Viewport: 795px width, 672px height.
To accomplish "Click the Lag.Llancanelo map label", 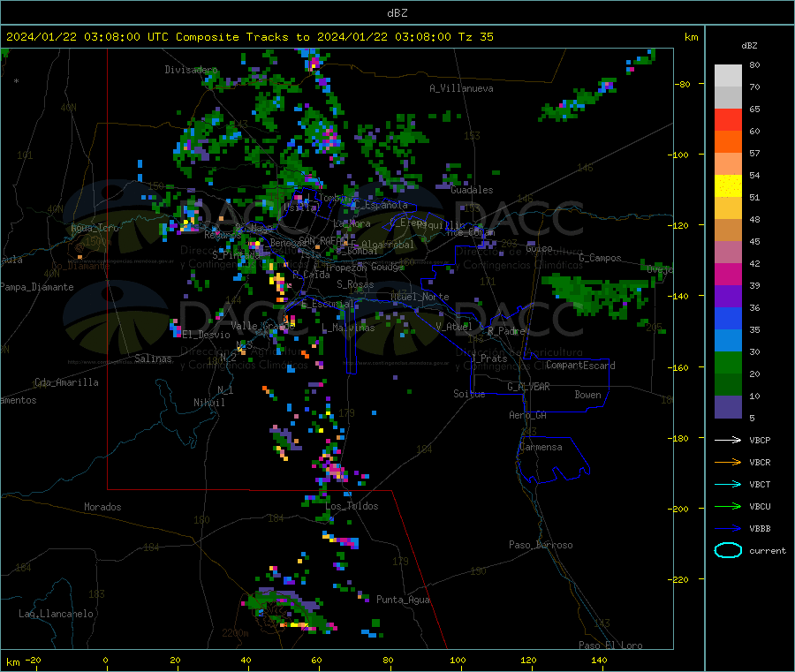I will click(56, 614).
